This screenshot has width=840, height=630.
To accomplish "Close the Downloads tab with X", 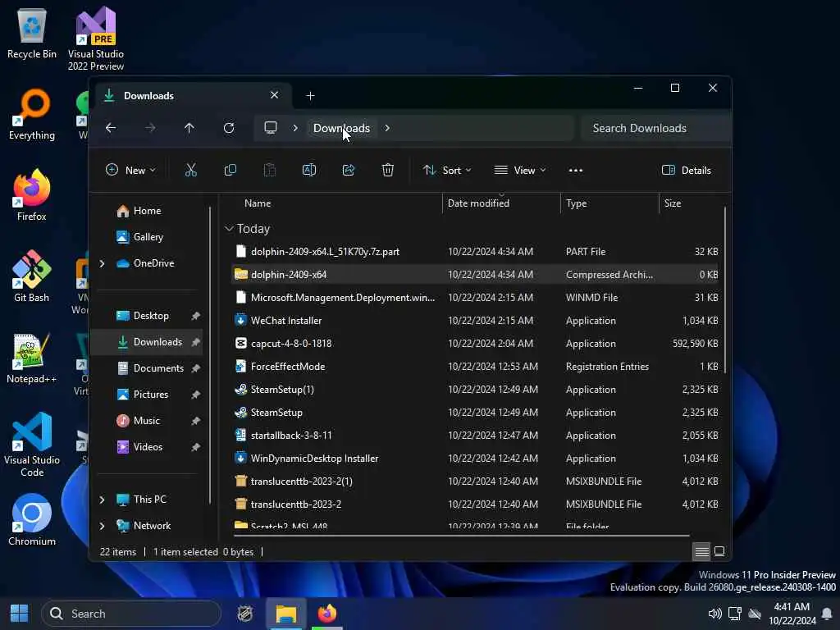I will [274, 95].
